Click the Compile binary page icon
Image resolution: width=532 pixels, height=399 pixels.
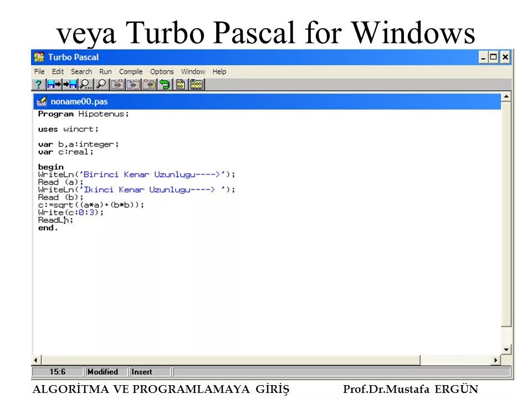coord(181,84)
